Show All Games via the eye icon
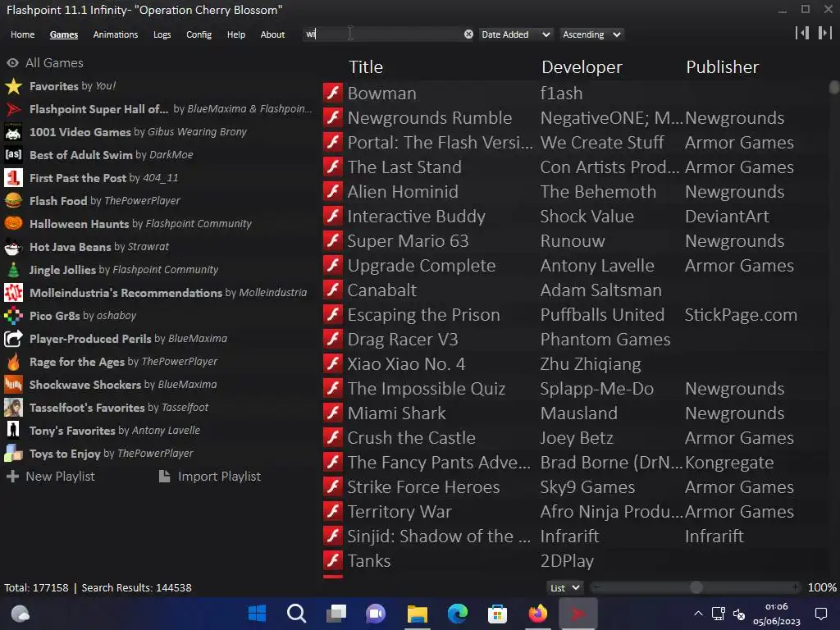 13,62
